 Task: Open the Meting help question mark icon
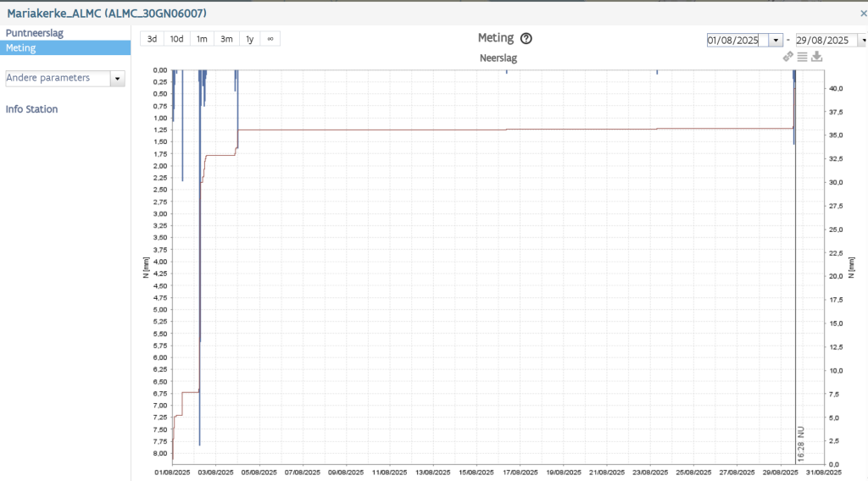pos(526,38)
